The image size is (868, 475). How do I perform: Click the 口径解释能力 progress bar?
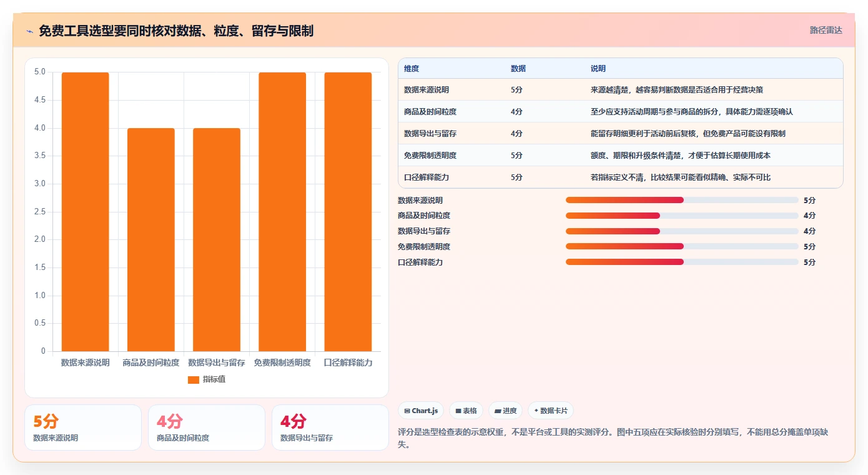point(682,262)
